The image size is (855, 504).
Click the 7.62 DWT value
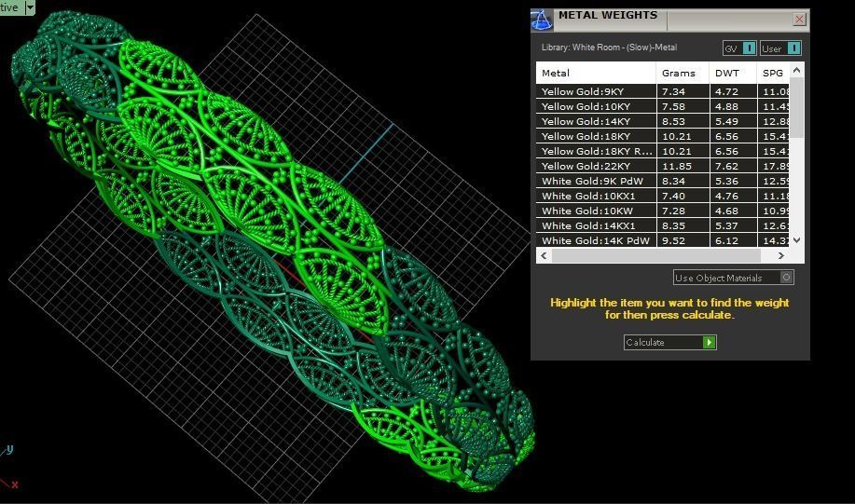[727, 166]
